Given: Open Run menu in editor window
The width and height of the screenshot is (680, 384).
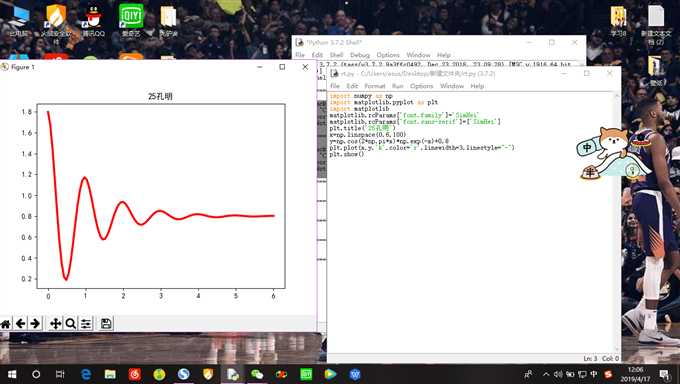Looking at the screenshot, I should click(397, 86).
